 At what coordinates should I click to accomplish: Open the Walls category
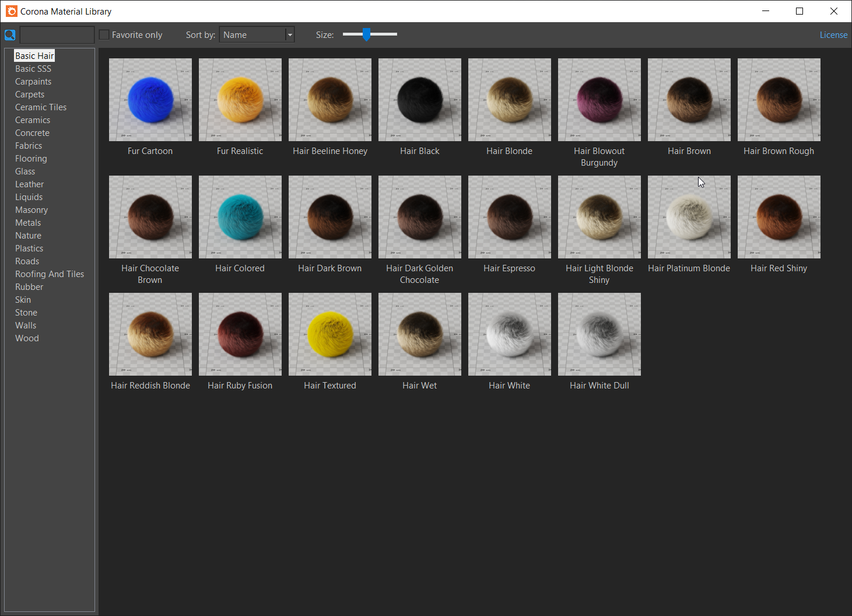coord(26,325)
